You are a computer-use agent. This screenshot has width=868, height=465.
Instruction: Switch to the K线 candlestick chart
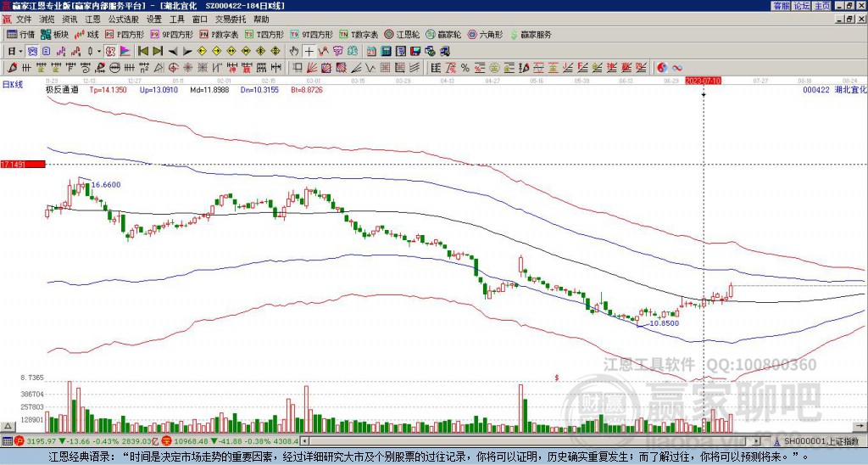pos(86,34)
